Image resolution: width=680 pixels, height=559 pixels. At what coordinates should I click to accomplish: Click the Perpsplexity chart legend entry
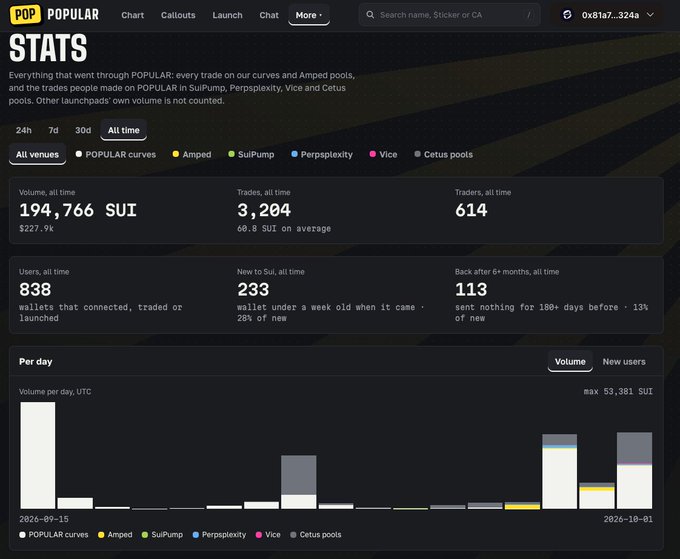pos(219,535)
